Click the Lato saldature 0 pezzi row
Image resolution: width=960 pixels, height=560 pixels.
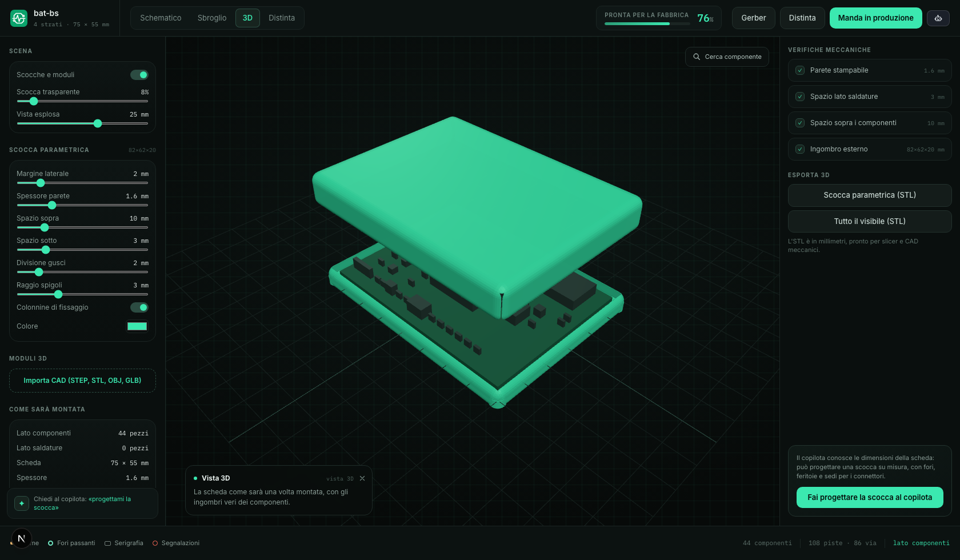pos(82,448)
